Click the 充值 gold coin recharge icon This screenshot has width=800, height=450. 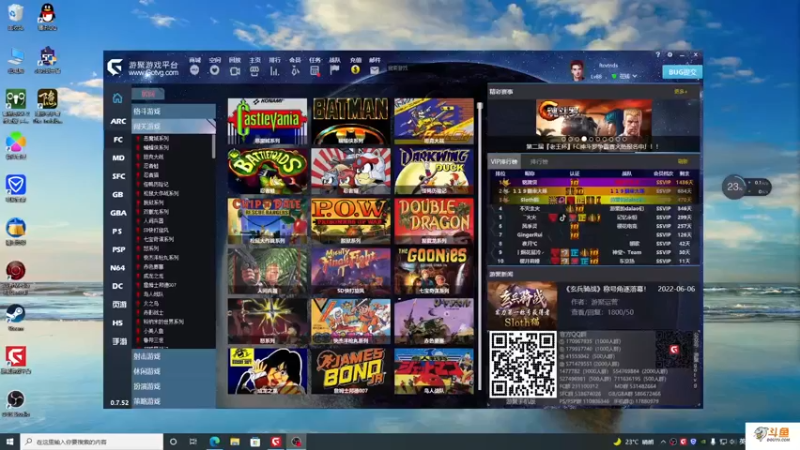356,70
